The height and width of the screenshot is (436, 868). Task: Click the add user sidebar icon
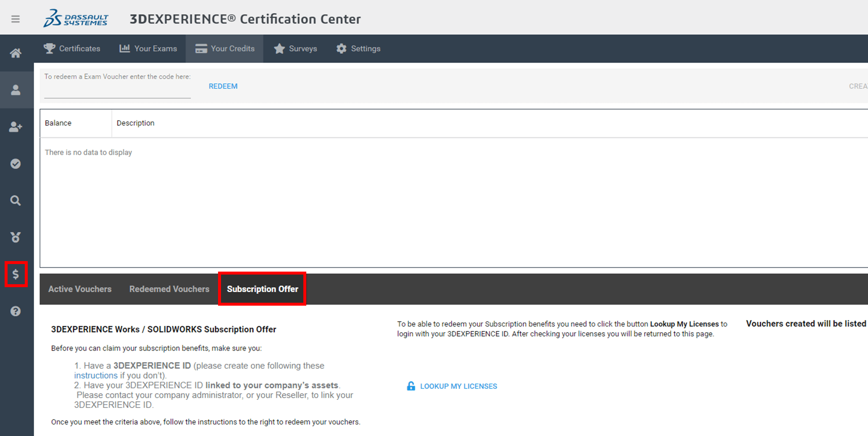[x=16, y=127]
